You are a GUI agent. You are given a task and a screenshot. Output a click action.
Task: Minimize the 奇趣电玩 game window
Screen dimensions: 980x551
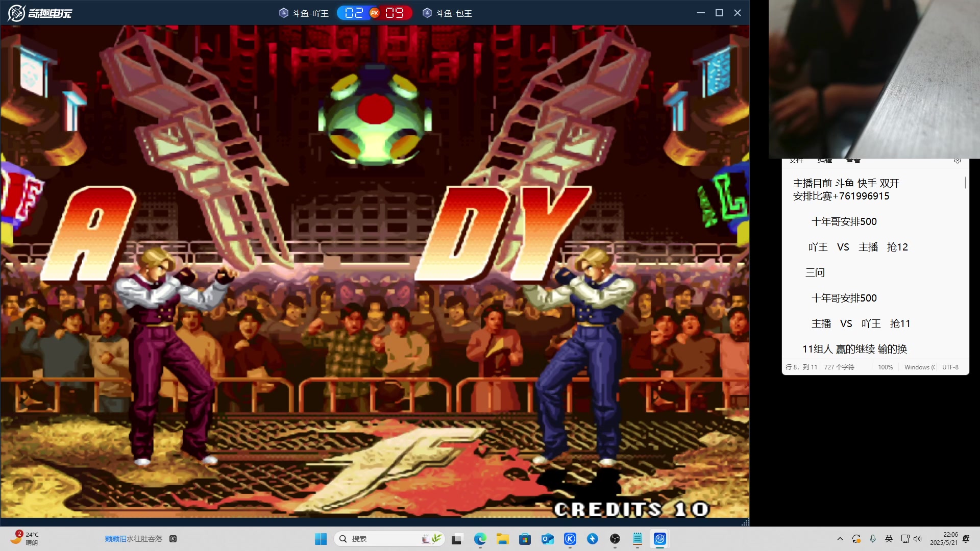point(701,13)
